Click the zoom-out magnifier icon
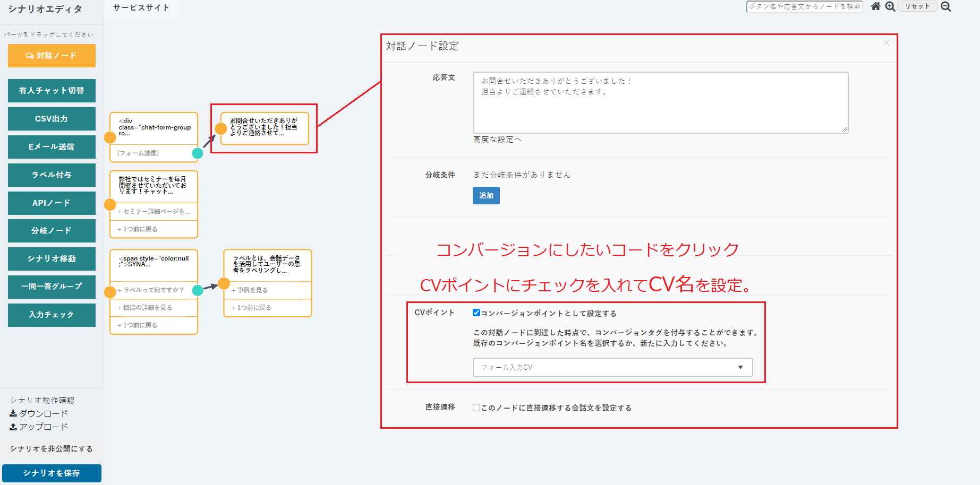Screen dimensions: 980x485 946,6
